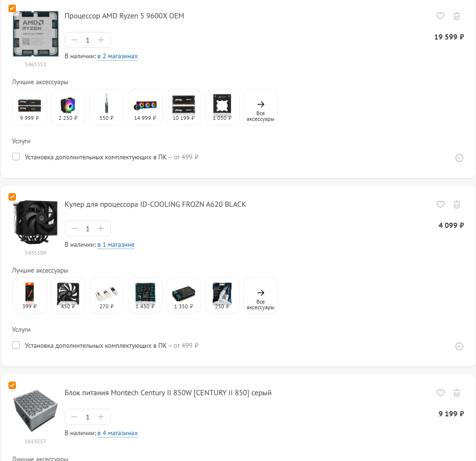Select the 14 999 ₽ liquid cooler accessory
476x461 pixels.
tap(145, 107)
